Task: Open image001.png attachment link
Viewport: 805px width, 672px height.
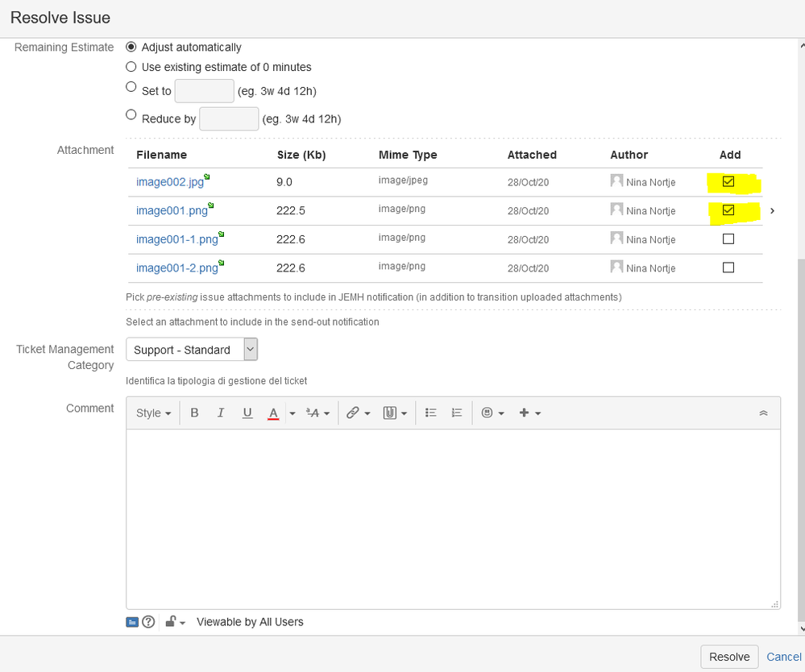Action: tap(172, 210)
